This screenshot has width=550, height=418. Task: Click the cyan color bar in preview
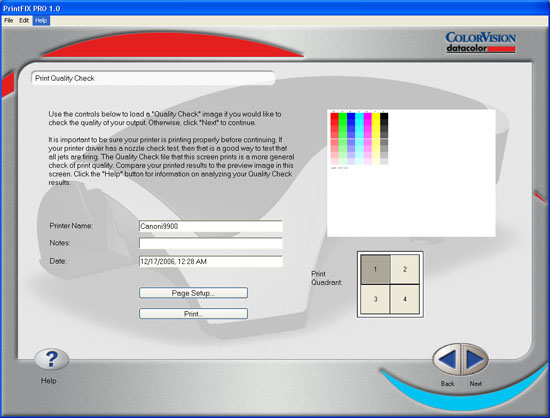coord(359,139)
